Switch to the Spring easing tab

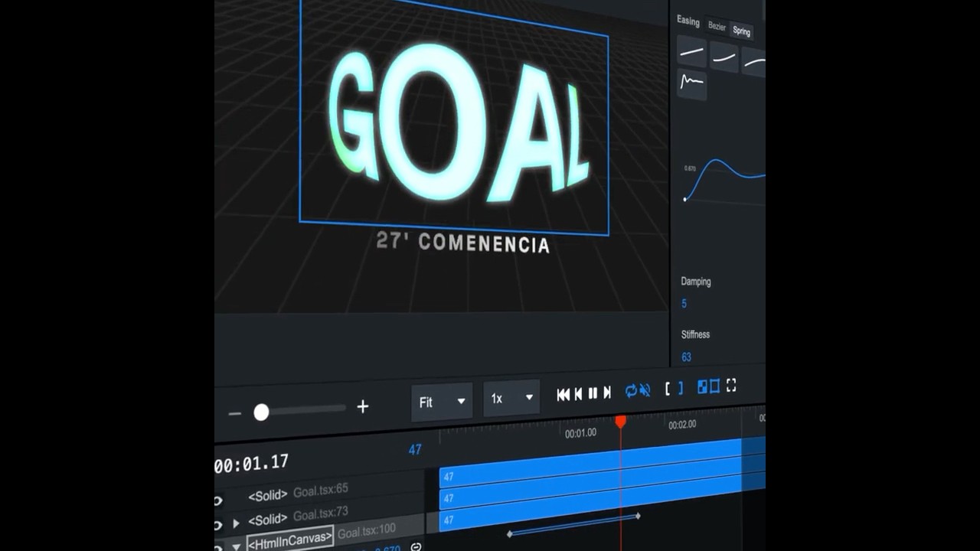742,31
